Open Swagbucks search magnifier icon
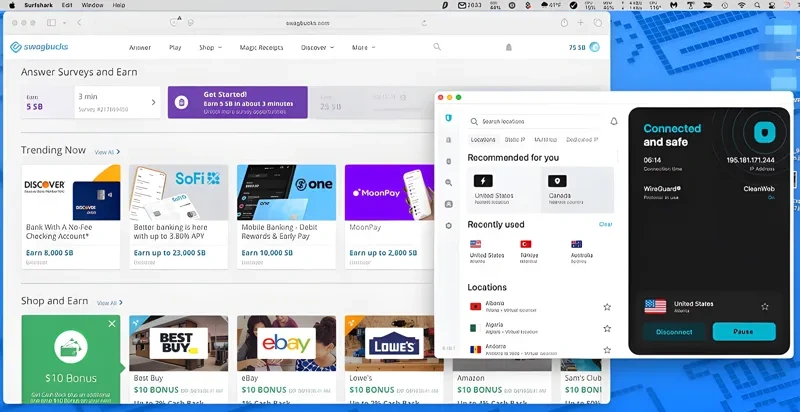 tap(437, 46)
